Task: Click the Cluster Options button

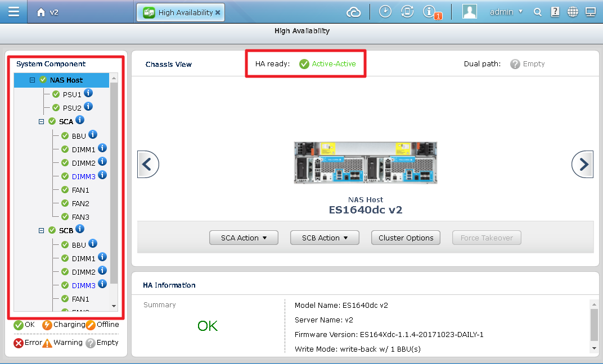Action: point(406,238)
